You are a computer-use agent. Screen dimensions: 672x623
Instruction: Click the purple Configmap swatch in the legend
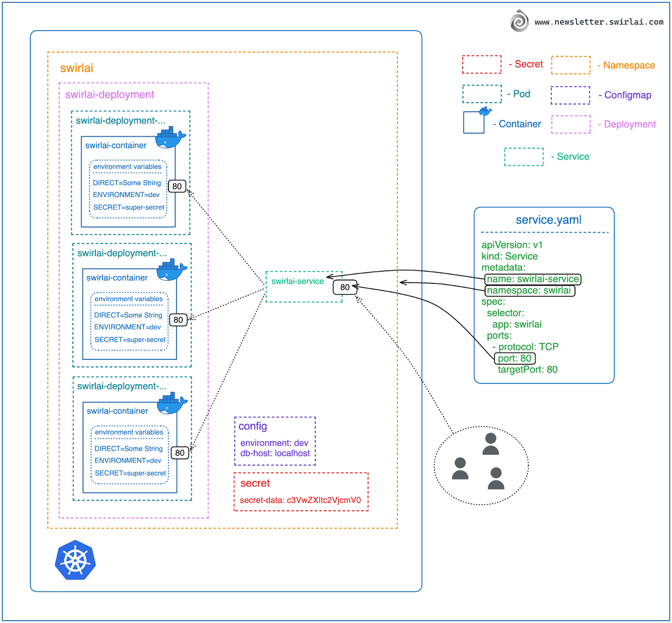[571, 95]
